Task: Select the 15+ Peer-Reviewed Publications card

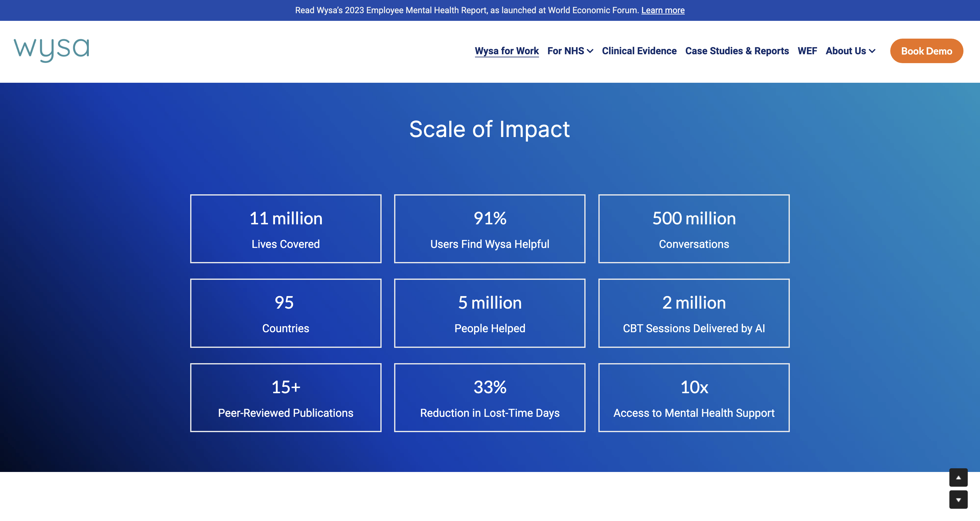Action: coord(286,397)
